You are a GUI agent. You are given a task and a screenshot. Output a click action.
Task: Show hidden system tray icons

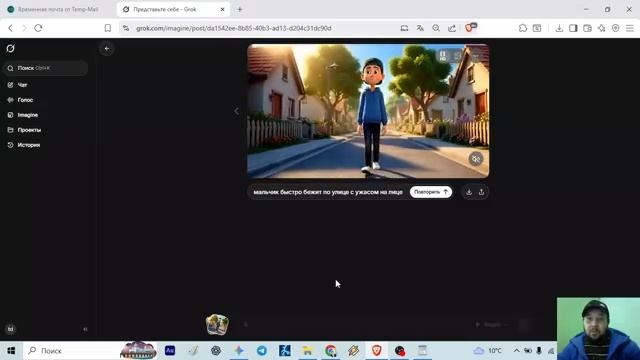[x=516, y=351]
